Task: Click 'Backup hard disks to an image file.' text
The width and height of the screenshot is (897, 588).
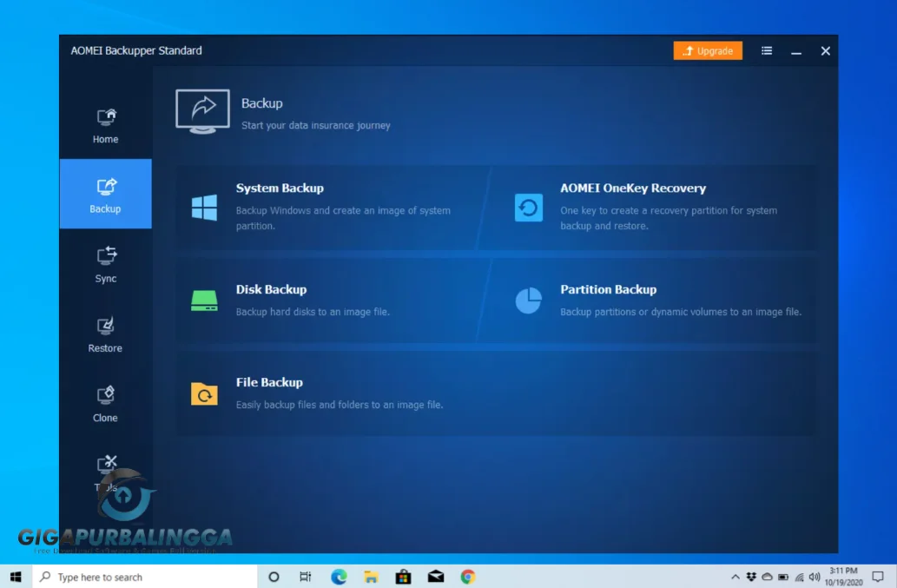Action: tap(313, 312)
